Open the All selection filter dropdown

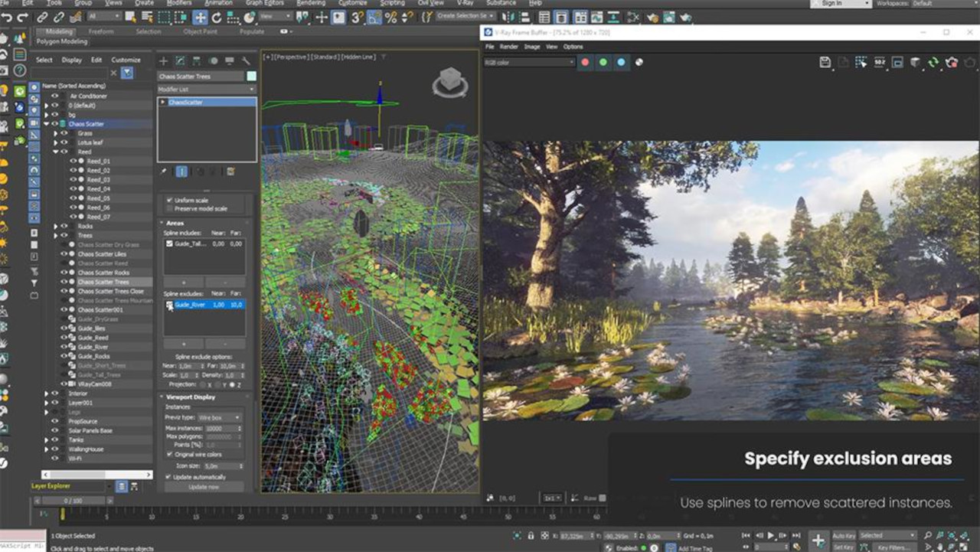point(104,17)
